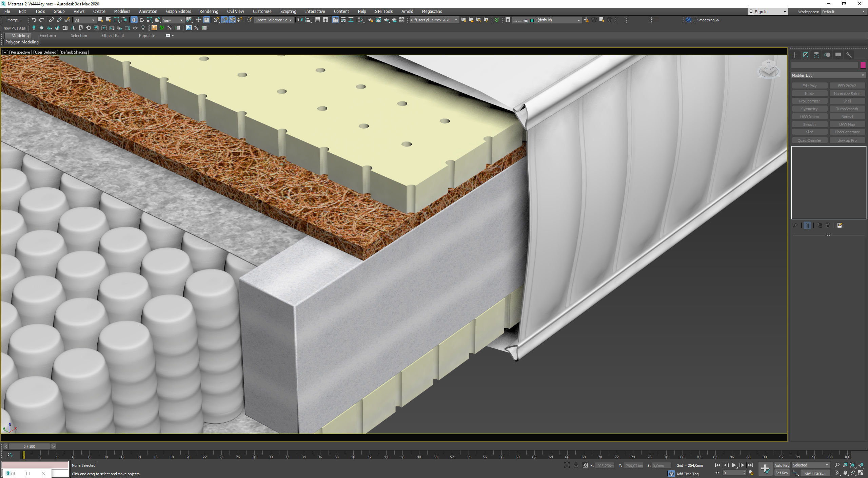The width and height of the screenshot is (868, 478).
Task: Open the selection filter 'All' dropdown
Action: click(84, 20)
